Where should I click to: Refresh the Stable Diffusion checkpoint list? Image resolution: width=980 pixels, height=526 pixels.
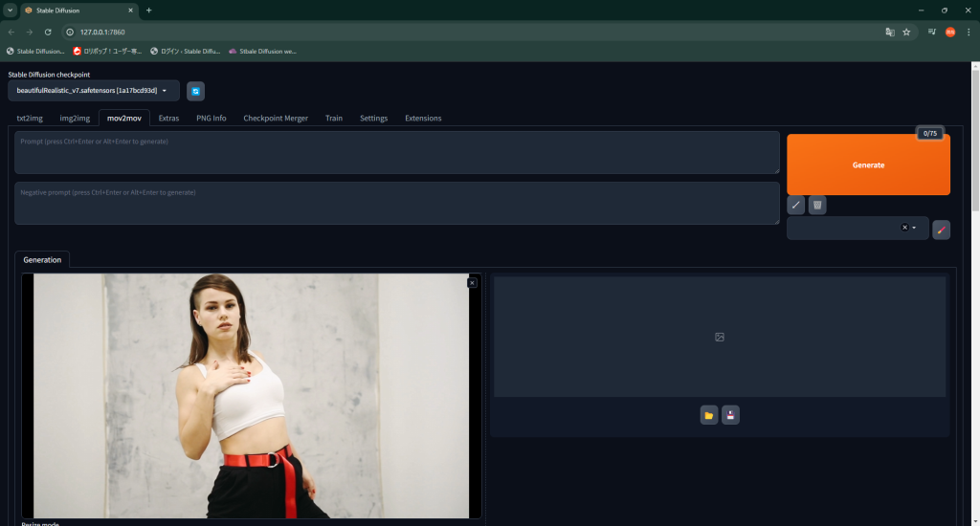(x=195, y=91)
